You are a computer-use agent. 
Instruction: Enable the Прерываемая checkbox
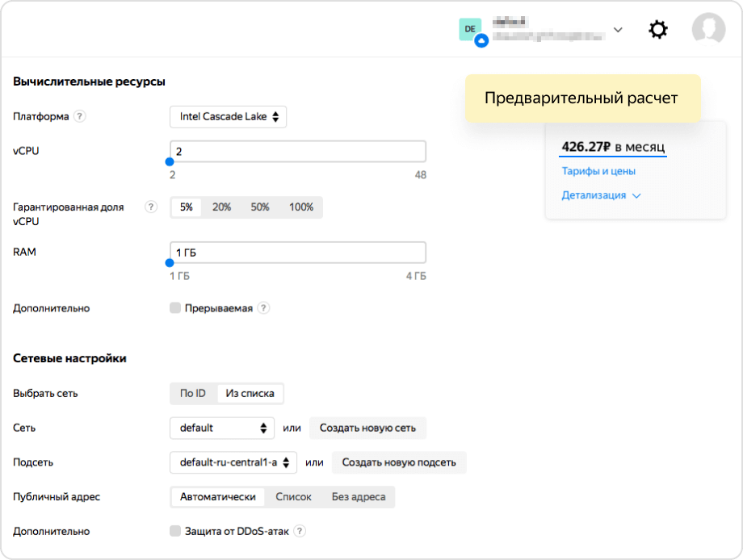[175, 308]
